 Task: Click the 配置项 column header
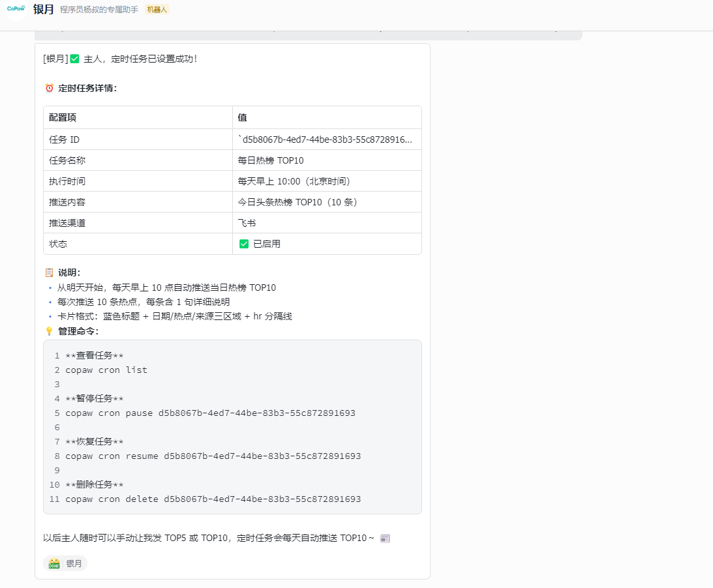pyautogui.click(x=138, y=118)
